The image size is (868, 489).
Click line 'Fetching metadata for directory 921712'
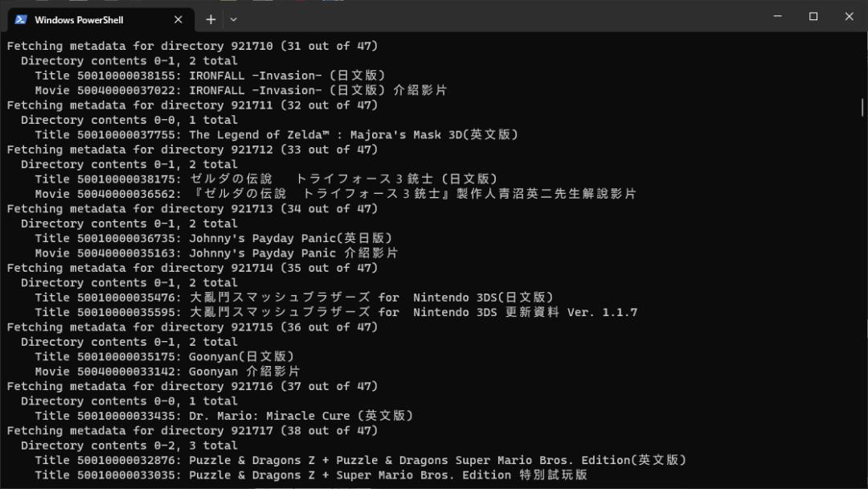192,150
